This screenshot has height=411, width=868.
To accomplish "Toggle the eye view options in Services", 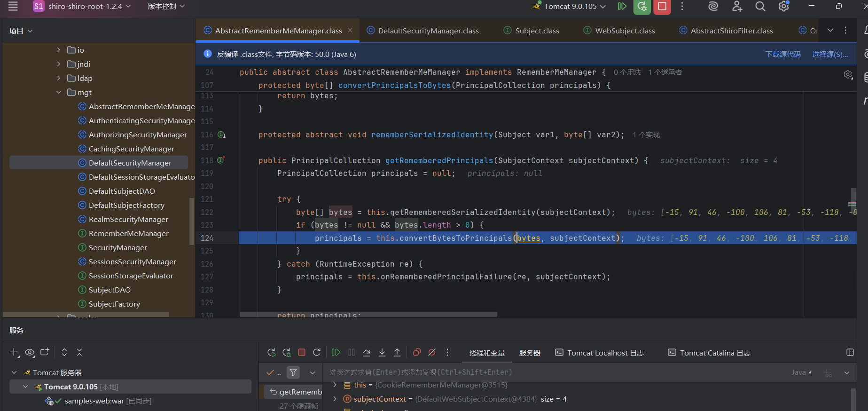I will (30, 352).
